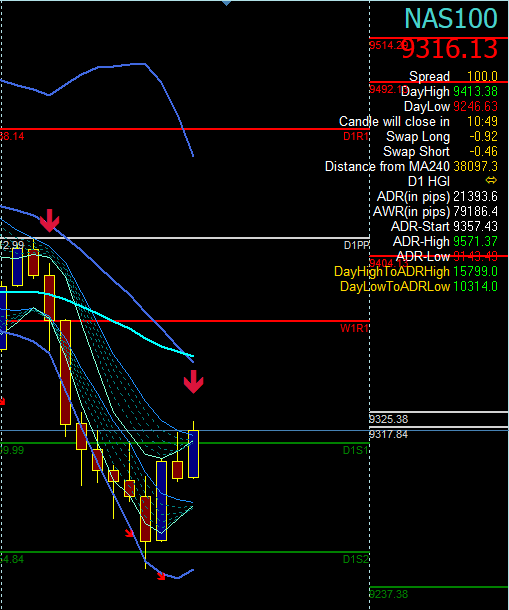This screenshot has width=509, height=610.
Task: Click the ADR-Low label
Action: point(423,256)
